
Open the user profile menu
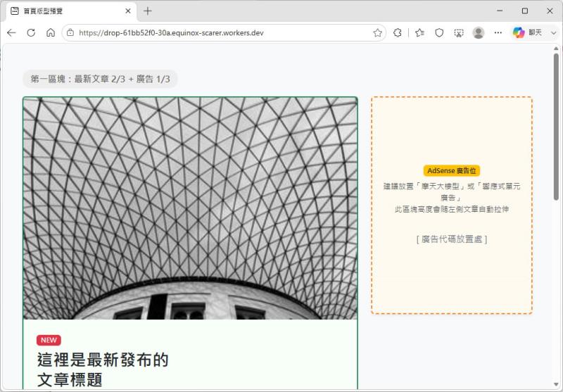[x=479, y=32]
